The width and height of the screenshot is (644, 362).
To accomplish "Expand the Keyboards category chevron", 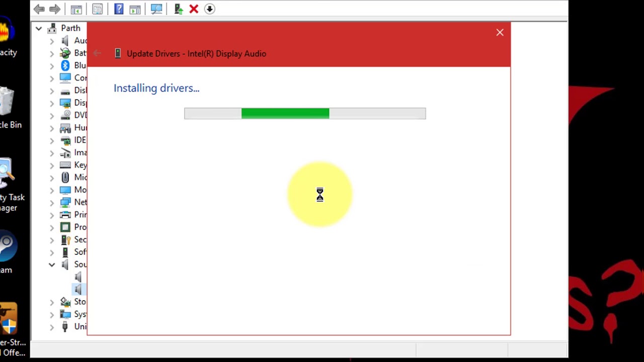I will (x=52, y=165).
